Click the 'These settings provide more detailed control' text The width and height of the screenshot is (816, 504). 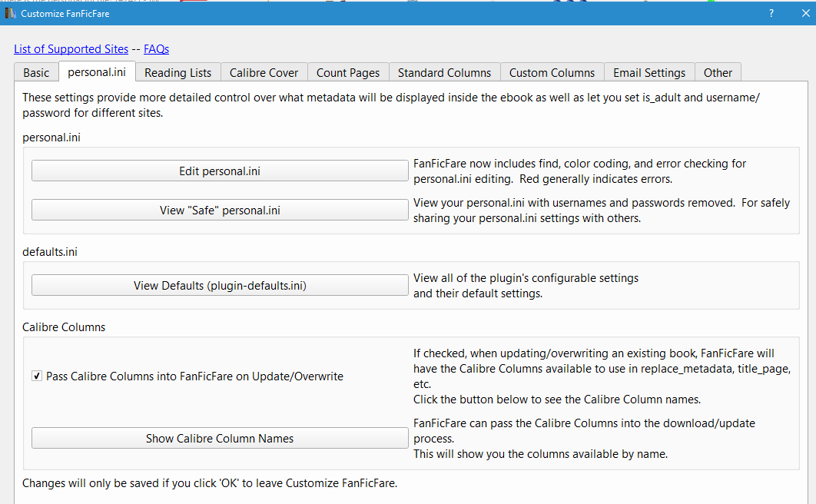coord(391,105)
